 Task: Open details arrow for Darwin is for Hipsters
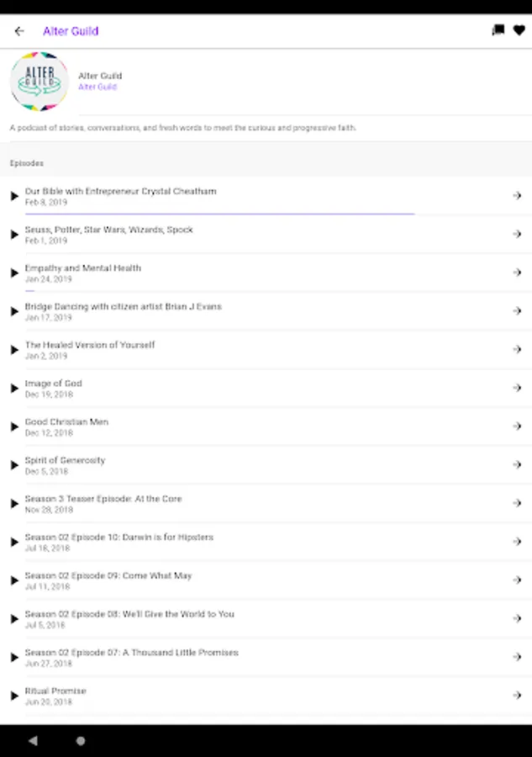(517, 542)
